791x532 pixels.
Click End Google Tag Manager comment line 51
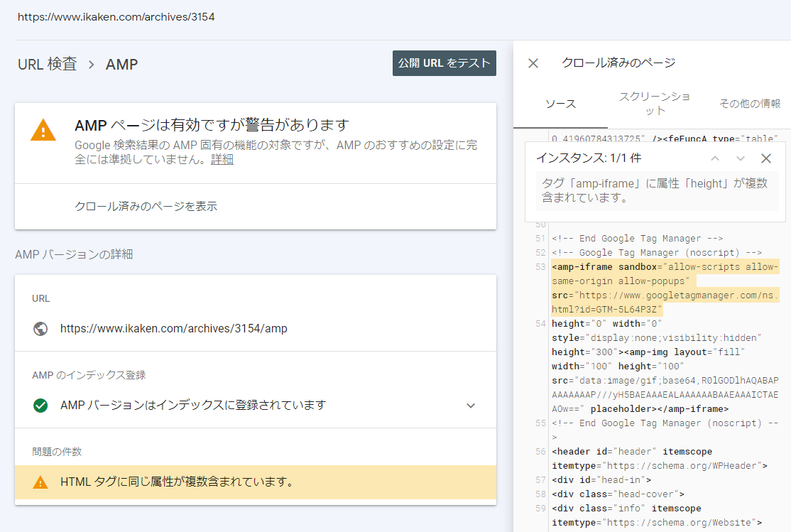pyautogui.click(x=637, y=238)
